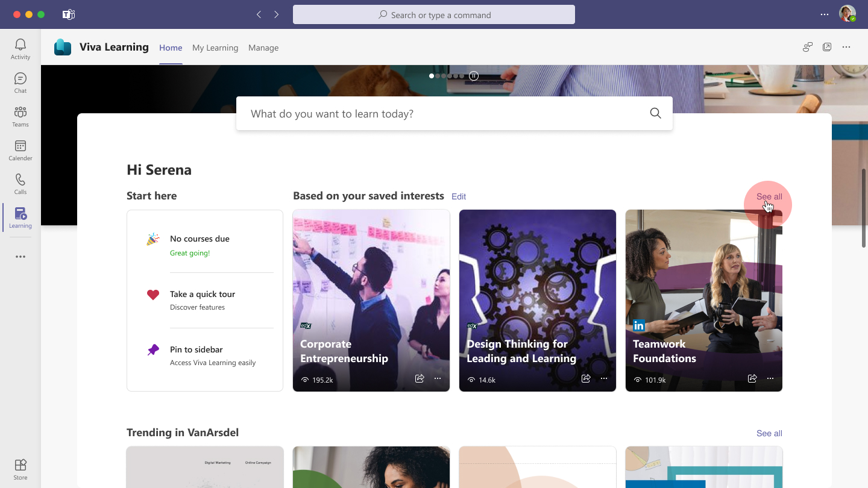
Task: Click the pin icon for Pin to sidebar
Action: coord(153,350)
